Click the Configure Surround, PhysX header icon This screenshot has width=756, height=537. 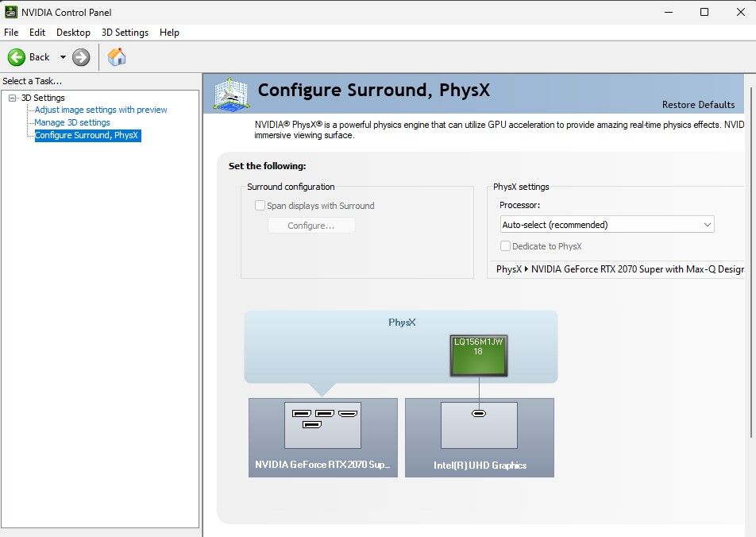pyautogui.click(x=231, y=94)
